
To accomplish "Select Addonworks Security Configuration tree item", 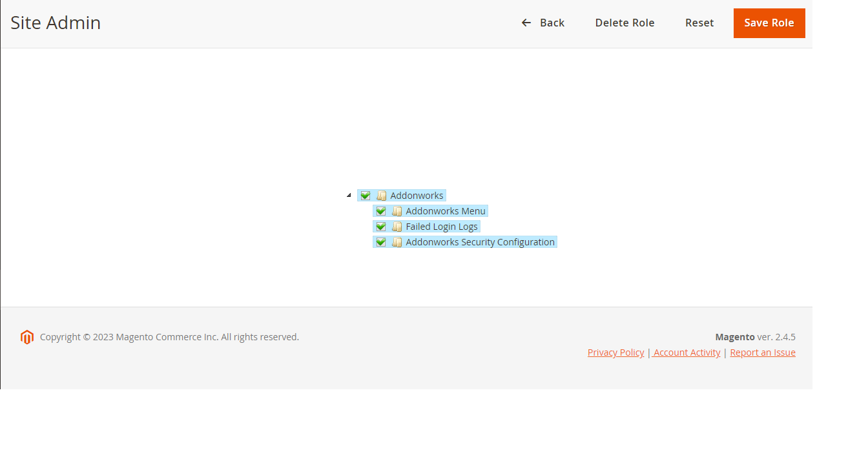I will (x=480, y=242).
